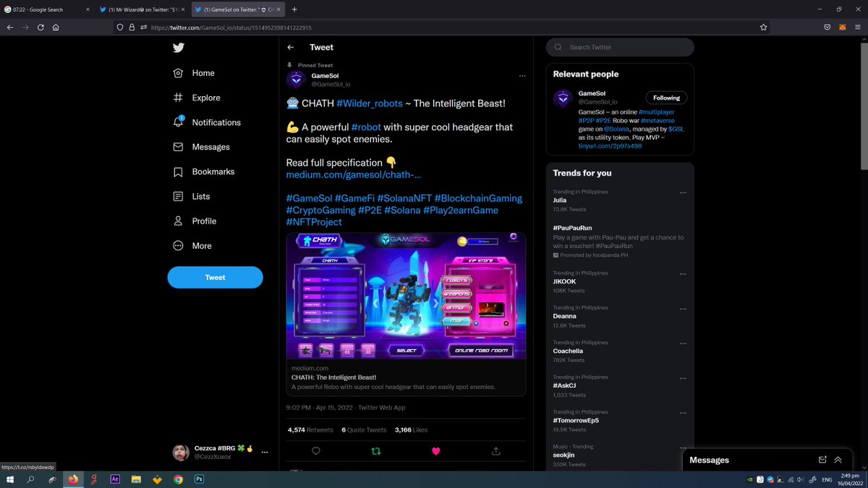Screen dimensions: 868x488
Task: Open the #PauPauRun promoted trend
Action: tap(620, 241)
